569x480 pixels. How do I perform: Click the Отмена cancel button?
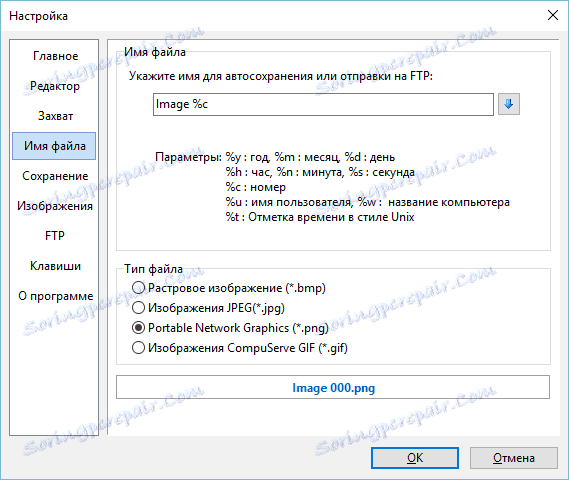click(513, 458)
